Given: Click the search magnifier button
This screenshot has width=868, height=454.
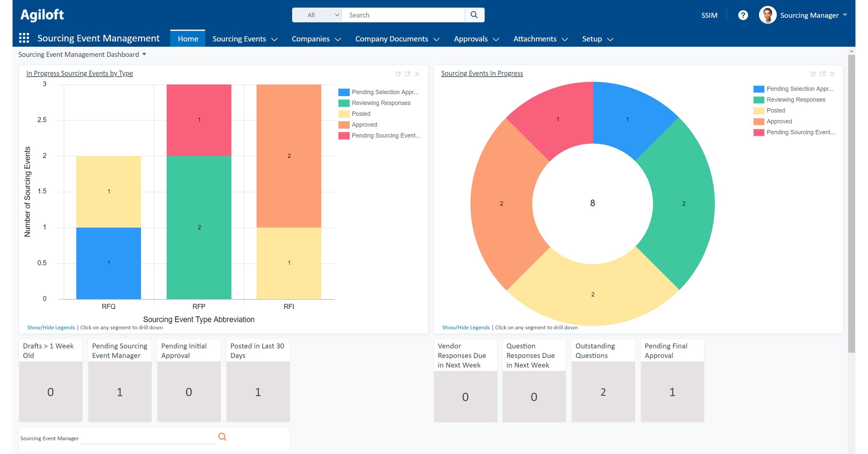Looking at the screenshot, I should (x=474, y=15).
